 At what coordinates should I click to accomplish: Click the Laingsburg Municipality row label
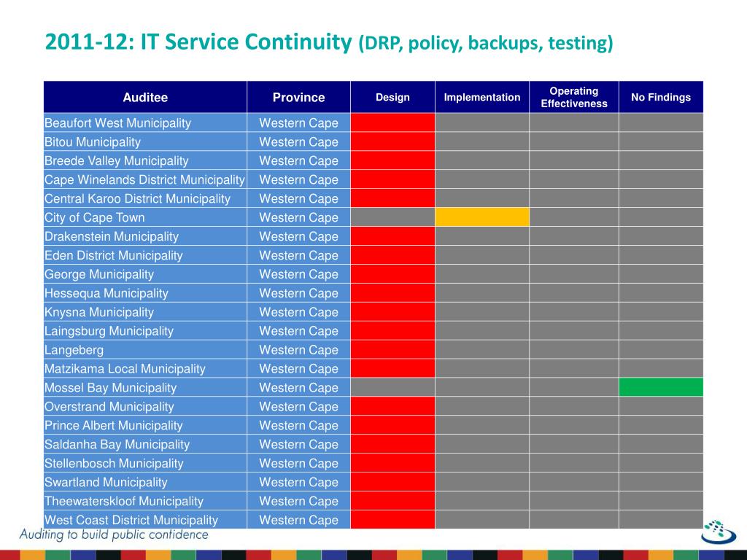109,330
